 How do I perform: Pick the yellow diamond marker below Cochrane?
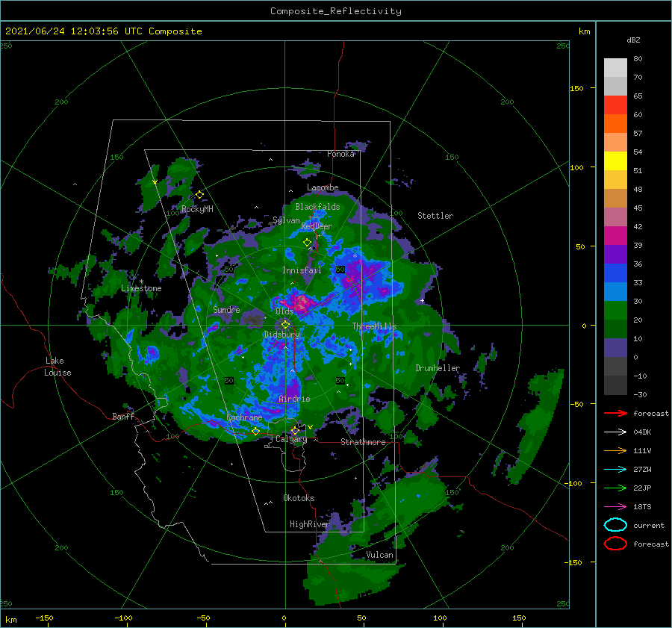[255, 432]
